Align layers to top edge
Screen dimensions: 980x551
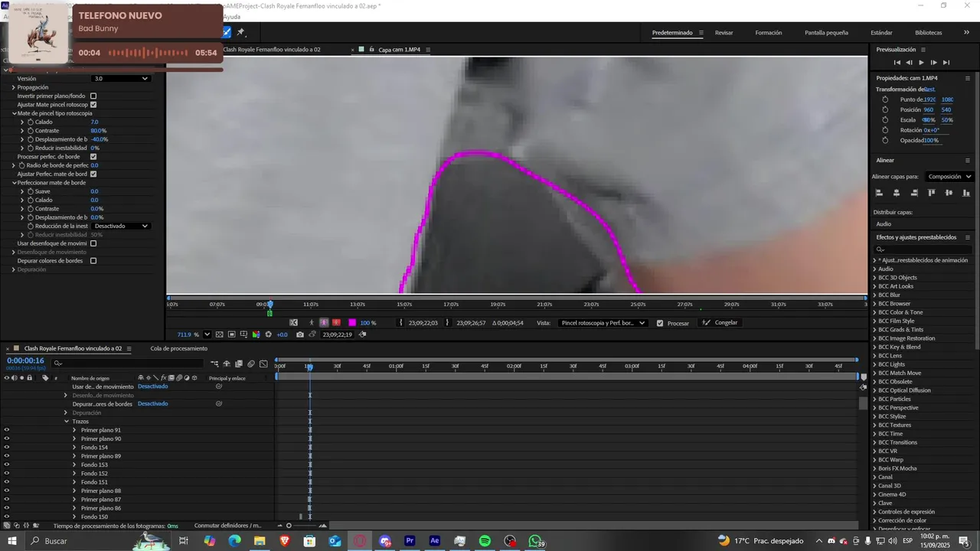[932, 193]
